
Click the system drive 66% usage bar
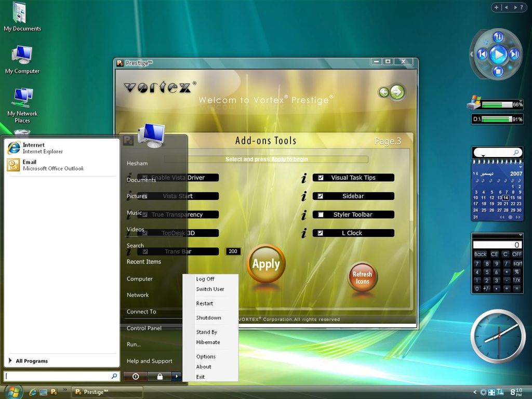(497, 104)
